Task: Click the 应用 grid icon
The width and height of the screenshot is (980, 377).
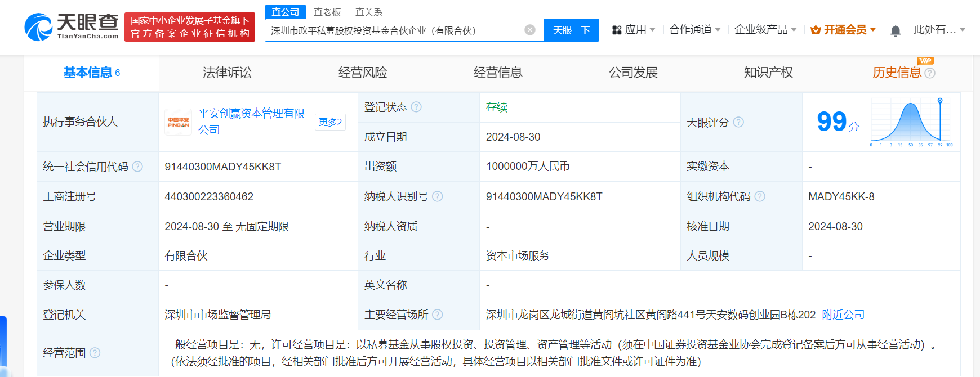Action: click(617, 30)
